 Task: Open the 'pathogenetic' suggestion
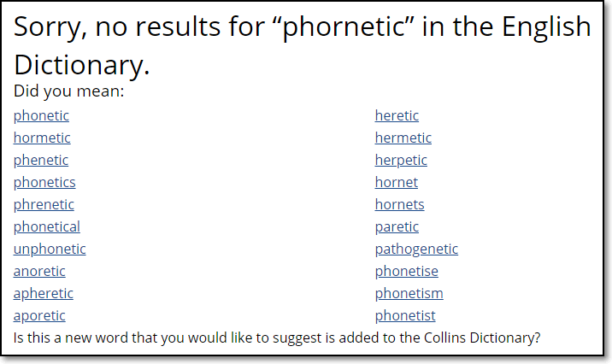click(x=416, y=249)
